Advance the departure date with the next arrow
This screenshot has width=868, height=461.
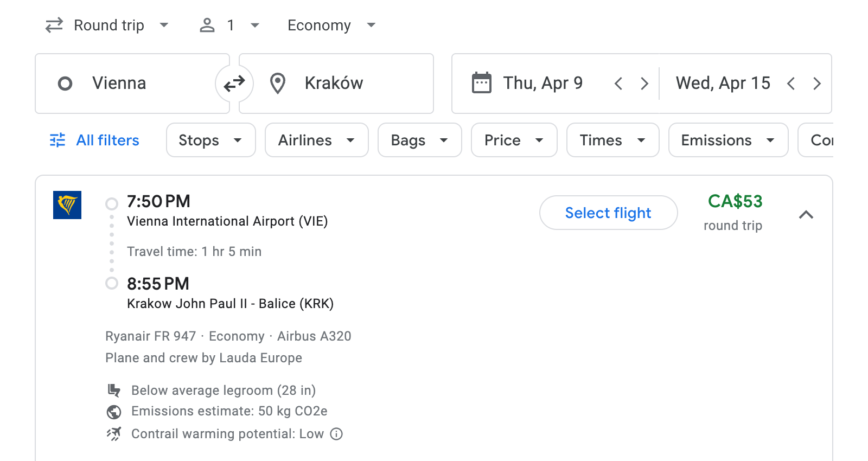[644, 83]
